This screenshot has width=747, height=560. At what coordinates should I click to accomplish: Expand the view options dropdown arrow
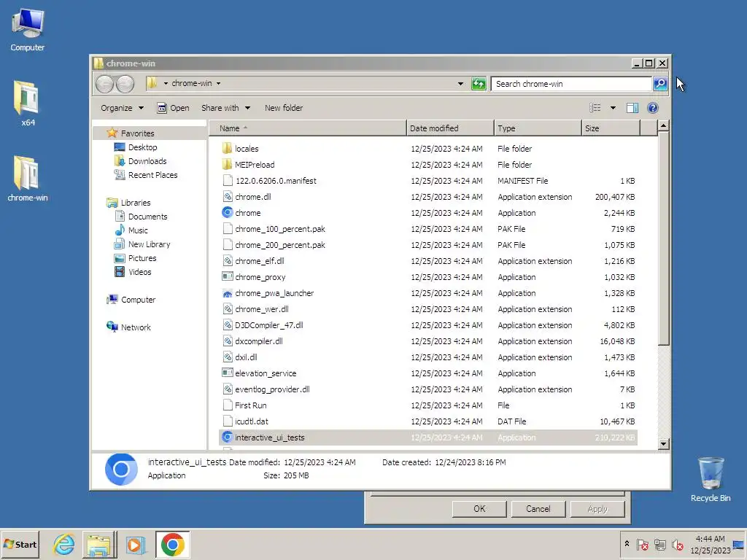click(613, 108)
